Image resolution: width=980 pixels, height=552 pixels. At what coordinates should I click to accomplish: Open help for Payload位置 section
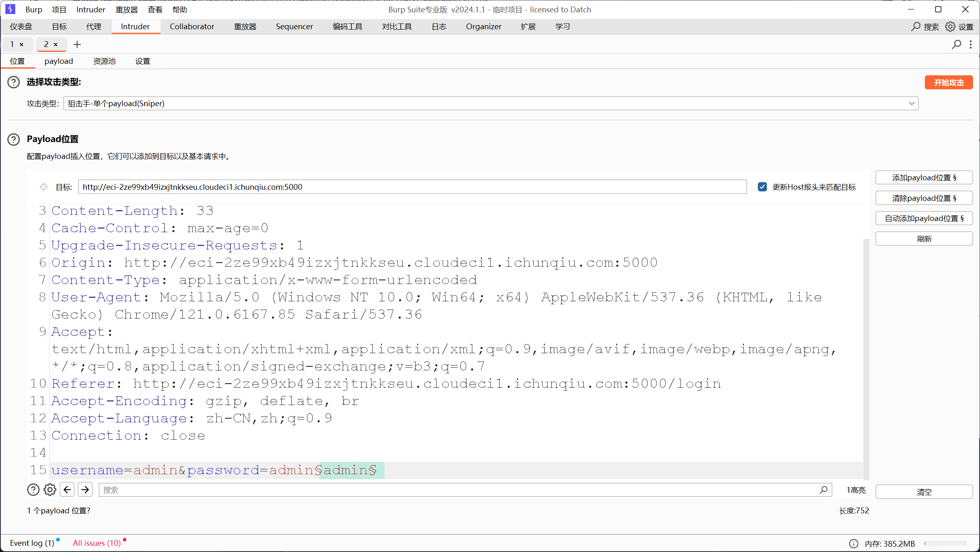coord(14,140)
